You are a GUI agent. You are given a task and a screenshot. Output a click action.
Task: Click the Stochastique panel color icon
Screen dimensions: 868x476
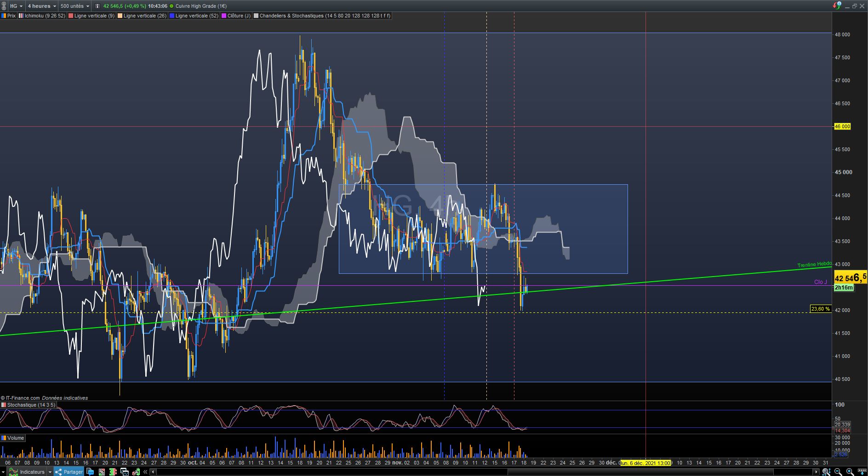coord(4,405)
